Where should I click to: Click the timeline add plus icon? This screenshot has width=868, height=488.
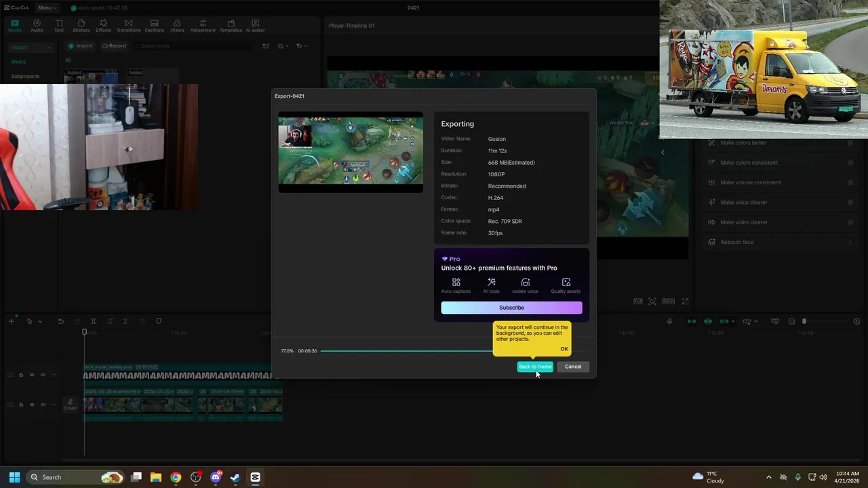point(11,321)
